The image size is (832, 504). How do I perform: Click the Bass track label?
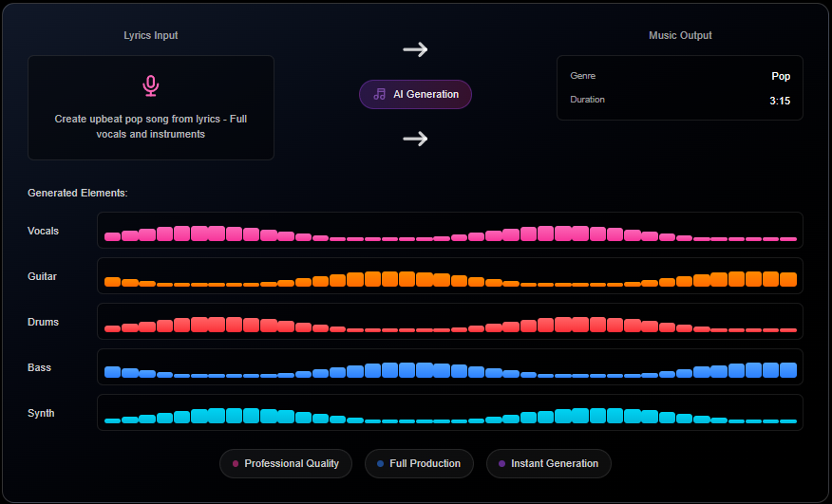click(39, 367)
